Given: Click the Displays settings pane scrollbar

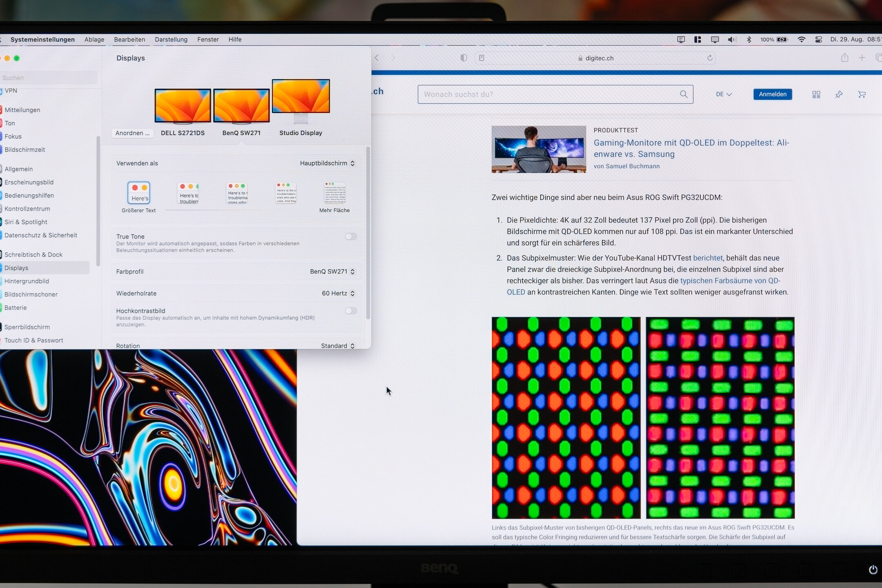Looking at the screenshot, I should [x=368, y=233].
